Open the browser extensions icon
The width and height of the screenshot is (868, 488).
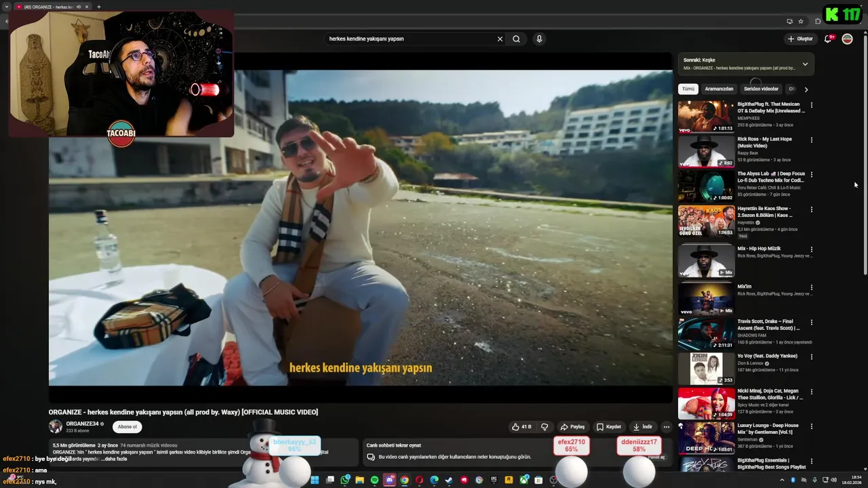818,21
